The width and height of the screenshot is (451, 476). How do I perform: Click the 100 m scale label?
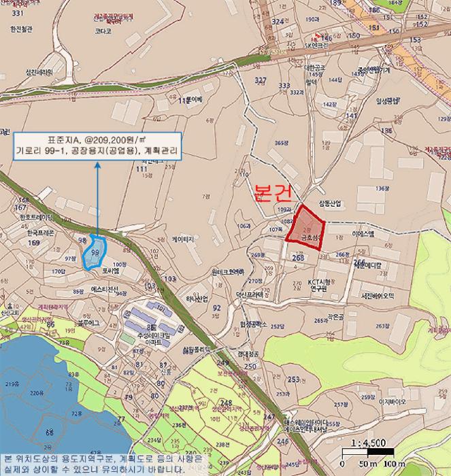[394, 464]
